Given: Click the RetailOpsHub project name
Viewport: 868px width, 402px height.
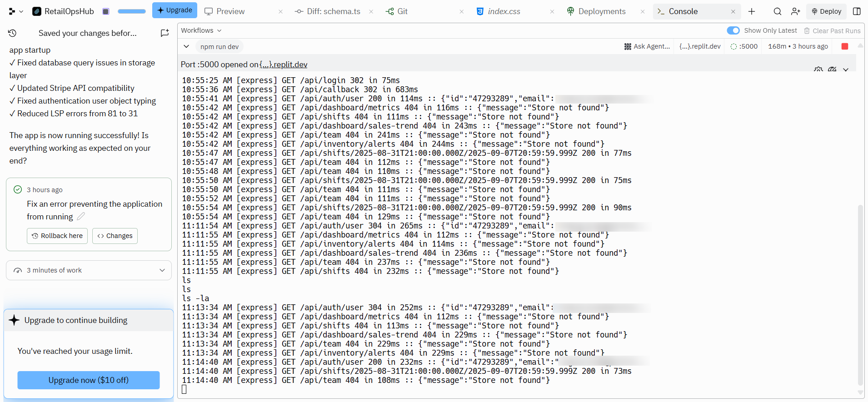Looking at the screenshot, I should (69, 11).
